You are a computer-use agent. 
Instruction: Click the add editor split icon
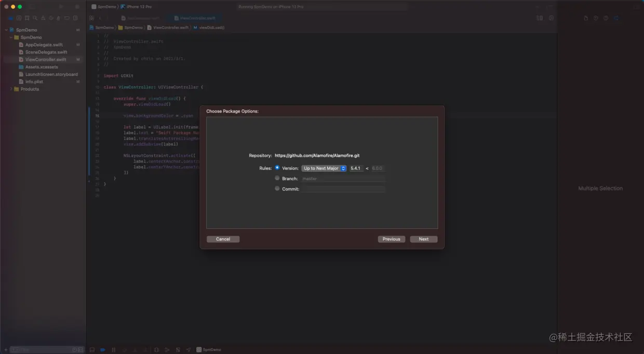pyautogui.click(x=551, y=18)
